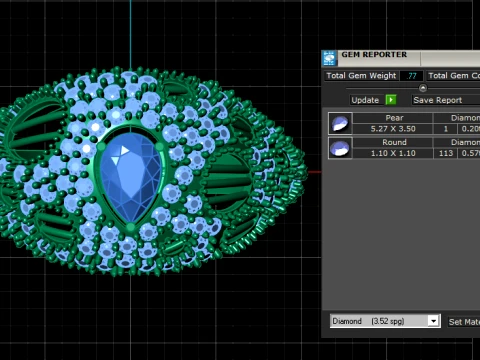Click the 'Round' shape cell
The image size is (480, 360).
coord(393,142)
